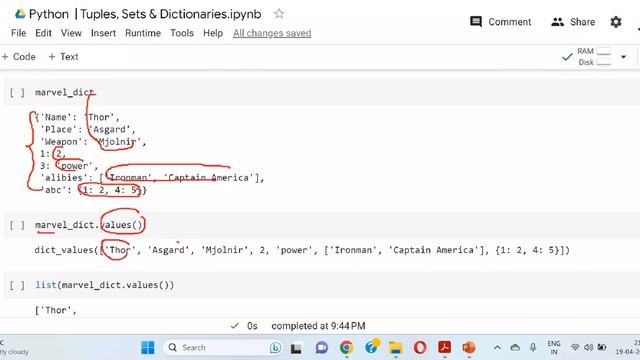
Task: Open the Chat app on taskbar
Action: [x=322, y=348]
